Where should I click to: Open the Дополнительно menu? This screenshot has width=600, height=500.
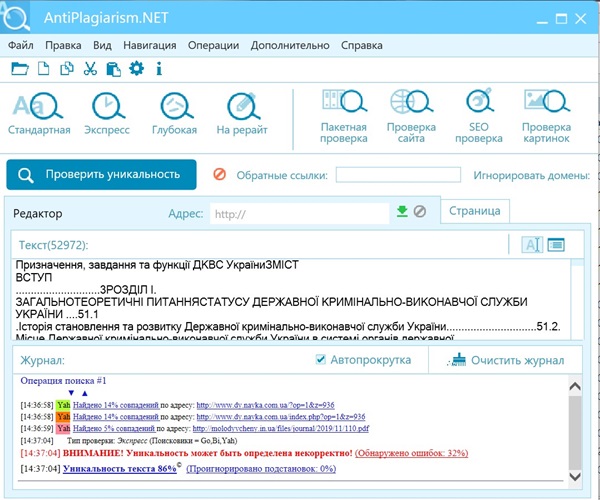[x=290, y=45]
